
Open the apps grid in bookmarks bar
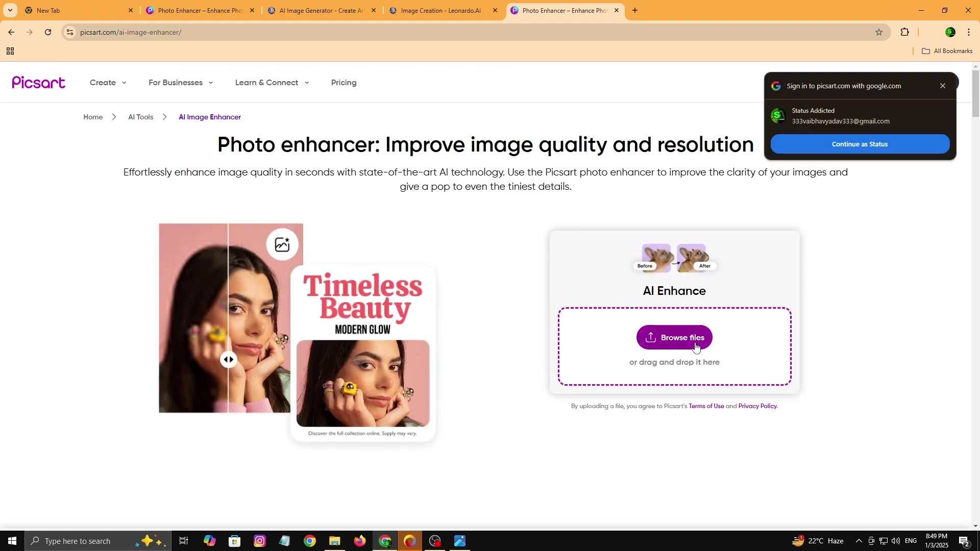click(10, 51)
